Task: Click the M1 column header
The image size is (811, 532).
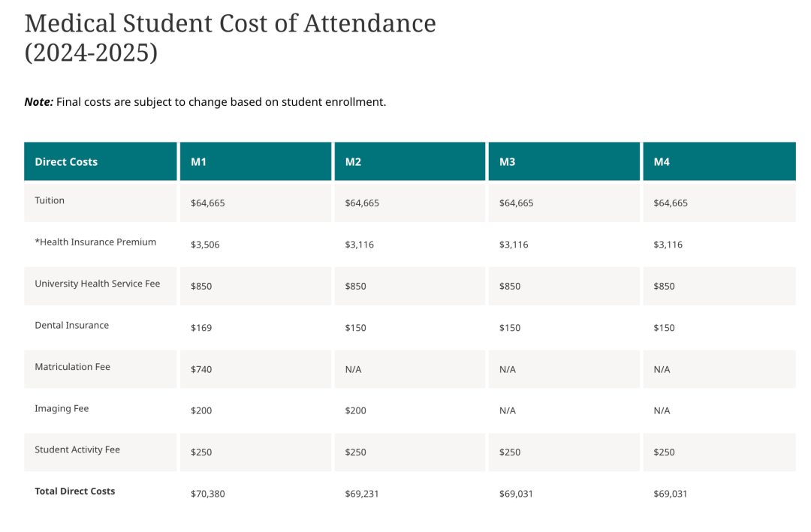Action: point(199,161)
